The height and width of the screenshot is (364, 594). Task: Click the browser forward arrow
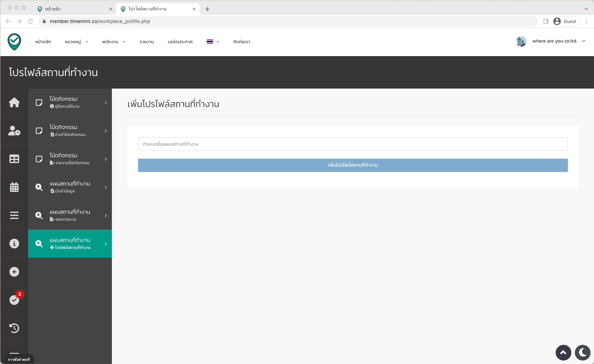[19, 21]
